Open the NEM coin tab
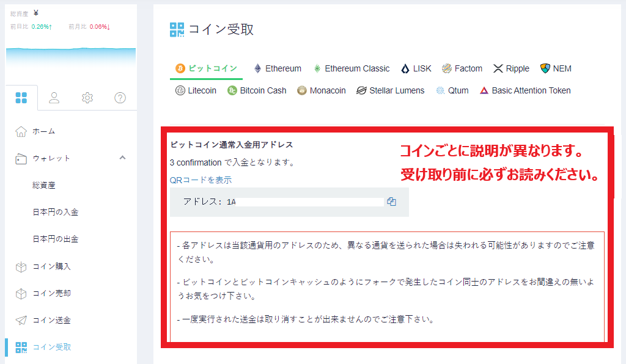Viewport: 626px width, 364px height. (x=556, y=68)
